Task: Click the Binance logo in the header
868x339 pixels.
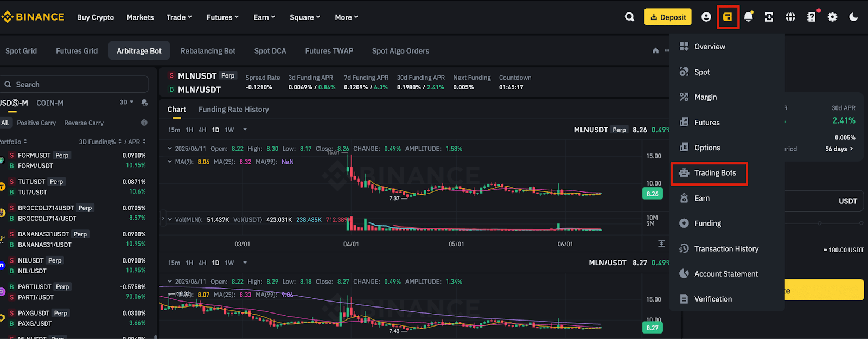Action: click(x=33, y=17)
